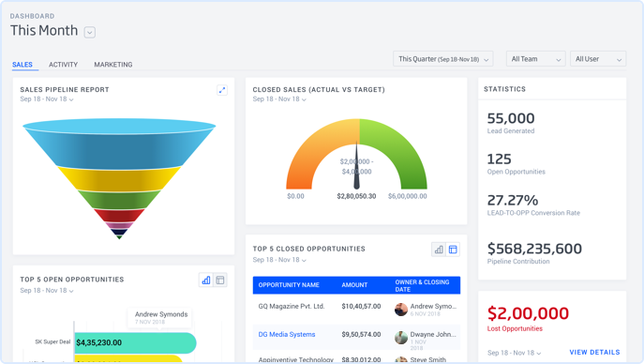Click Dwayne John... avatar in closed opportunities
Image resolution: width=644 pixels, height=364 pixels.
[401, 338]
